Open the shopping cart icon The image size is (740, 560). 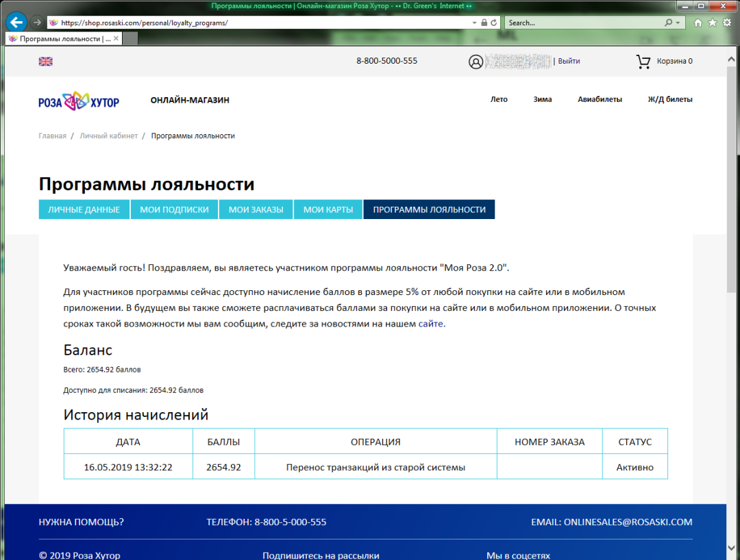pyautogui.click(x=643, y=62)
